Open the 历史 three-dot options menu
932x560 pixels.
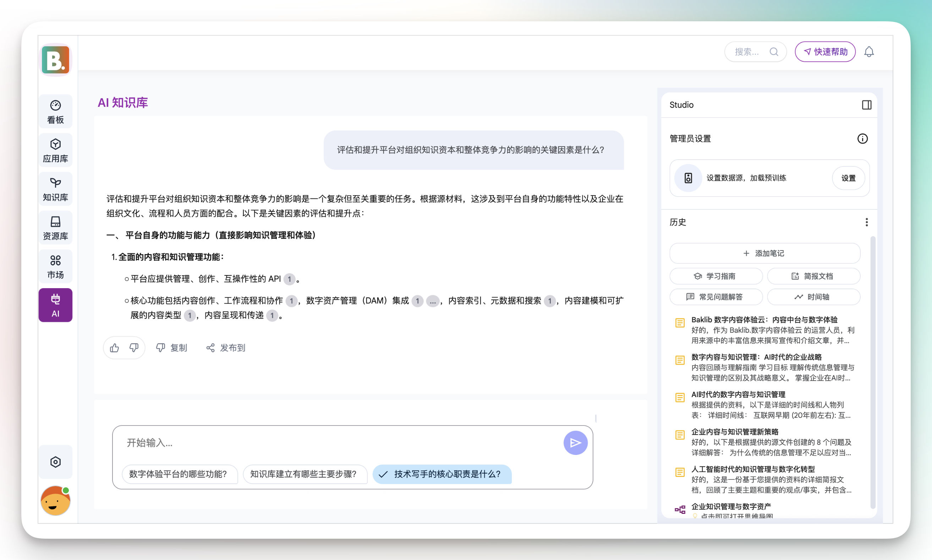(866, 222)
